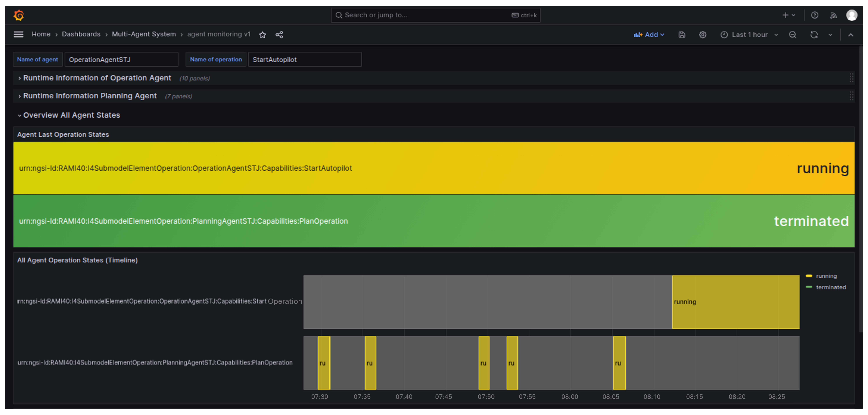Open the help question mark icon

tap(815, 15)
